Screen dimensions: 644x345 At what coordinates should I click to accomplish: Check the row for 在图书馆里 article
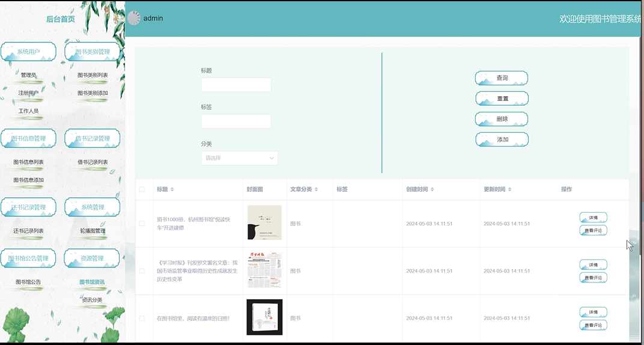coord(142,319)
